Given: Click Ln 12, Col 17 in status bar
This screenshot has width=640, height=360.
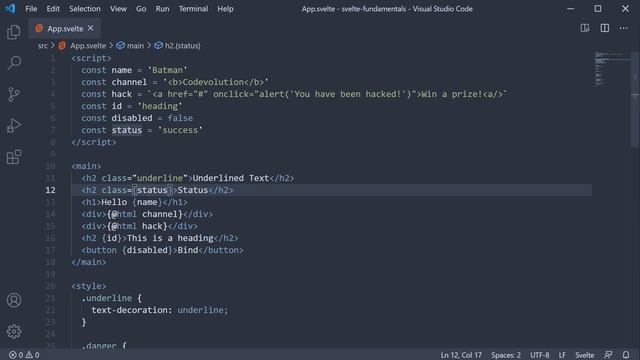Looking at the screenshot, I should [x=461, y=355].
